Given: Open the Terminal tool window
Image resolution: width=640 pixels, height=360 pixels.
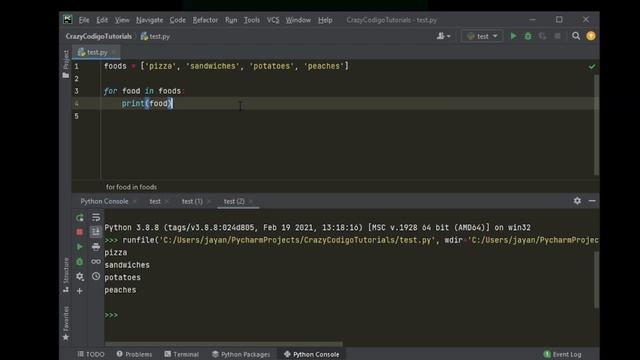Looking at the screenshot, I should (182, 354).
